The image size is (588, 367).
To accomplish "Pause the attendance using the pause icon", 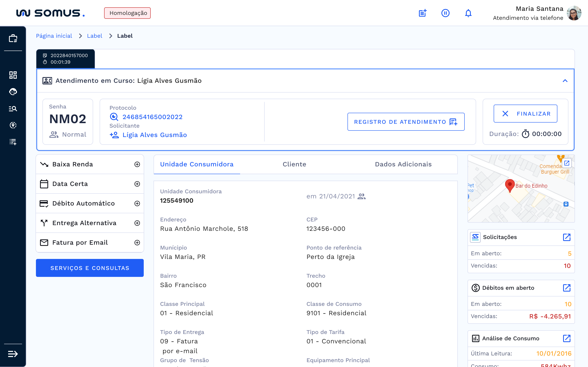I will point(445,13).
